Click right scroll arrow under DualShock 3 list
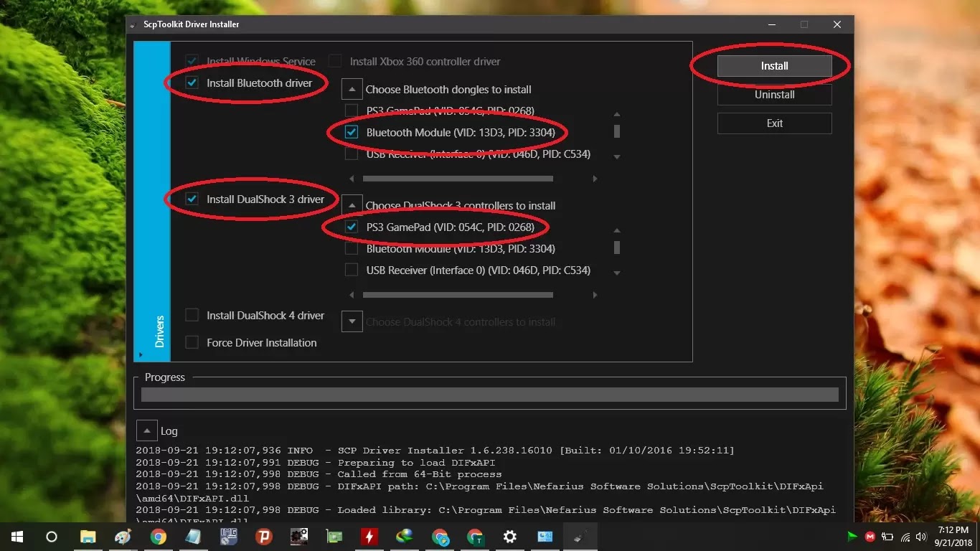The height and width of the screenshot is (551, 980). click(595, 294)
